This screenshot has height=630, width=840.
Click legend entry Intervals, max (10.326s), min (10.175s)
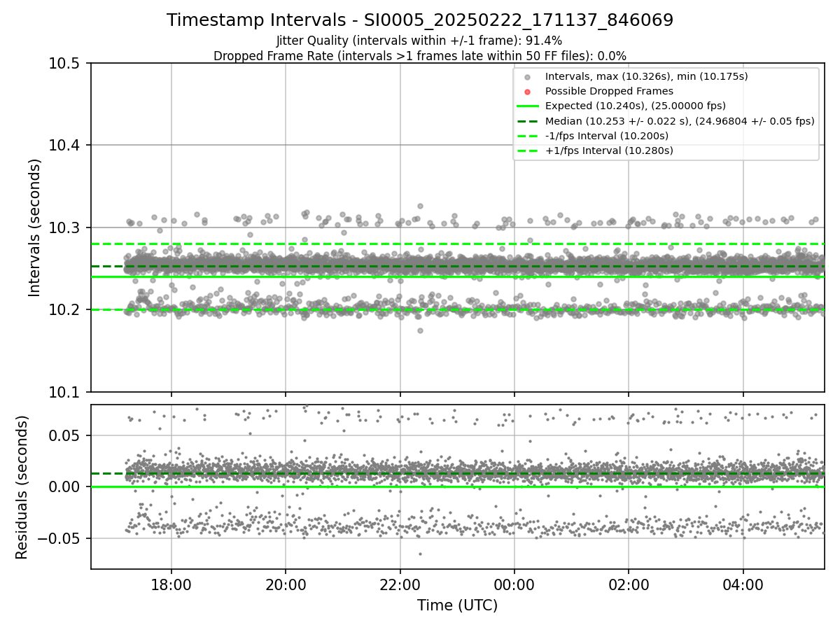(x=647, y=76)
